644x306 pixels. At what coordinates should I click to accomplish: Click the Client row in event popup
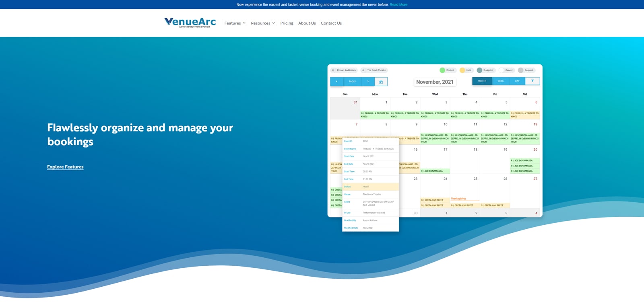tap(370, 203)
